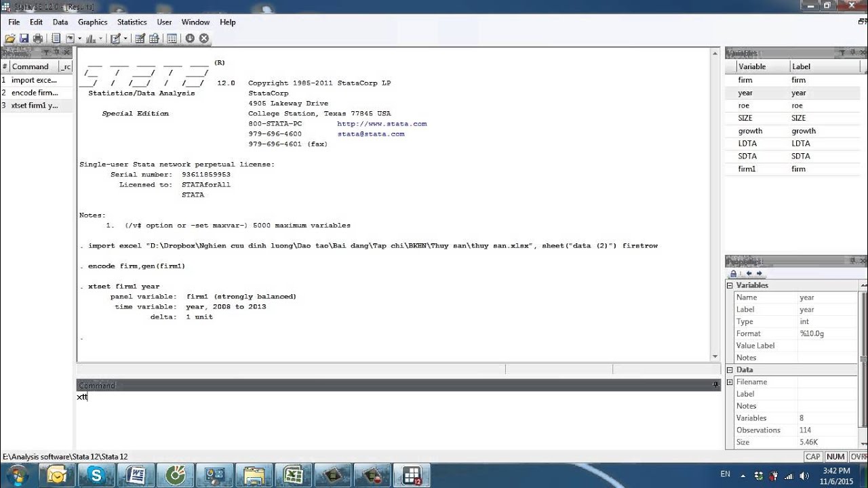
Task: Click the Open file toolbar icon
Action: pos(10,39)
